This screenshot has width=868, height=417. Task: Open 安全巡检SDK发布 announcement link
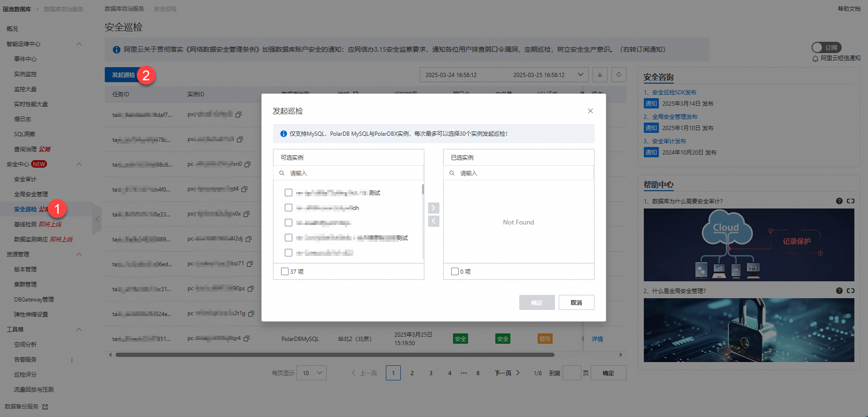[x=674, y=93]
